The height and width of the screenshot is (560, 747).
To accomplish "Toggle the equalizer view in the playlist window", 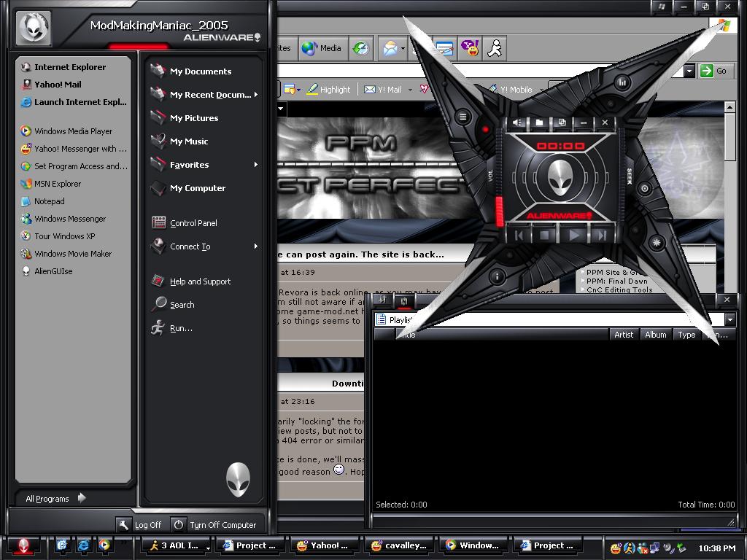I will [383, 300].
